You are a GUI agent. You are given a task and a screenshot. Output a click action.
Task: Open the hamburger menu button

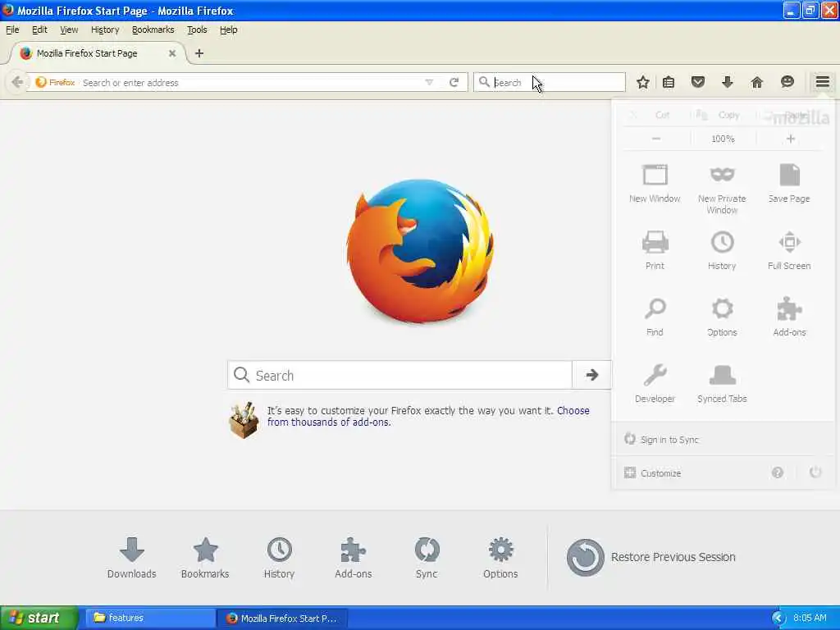click(x=822, y=82)
